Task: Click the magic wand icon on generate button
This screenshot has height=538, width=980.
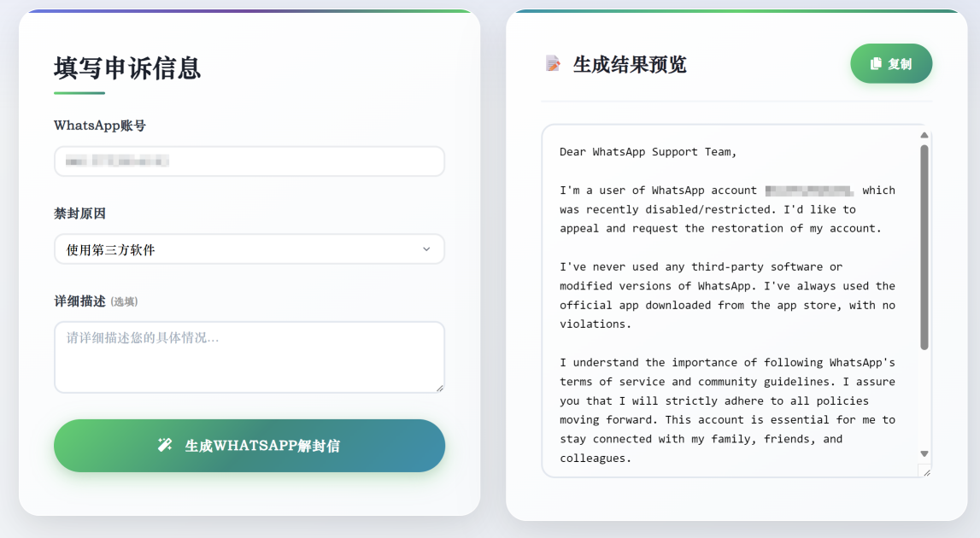Action: (164, 445)
